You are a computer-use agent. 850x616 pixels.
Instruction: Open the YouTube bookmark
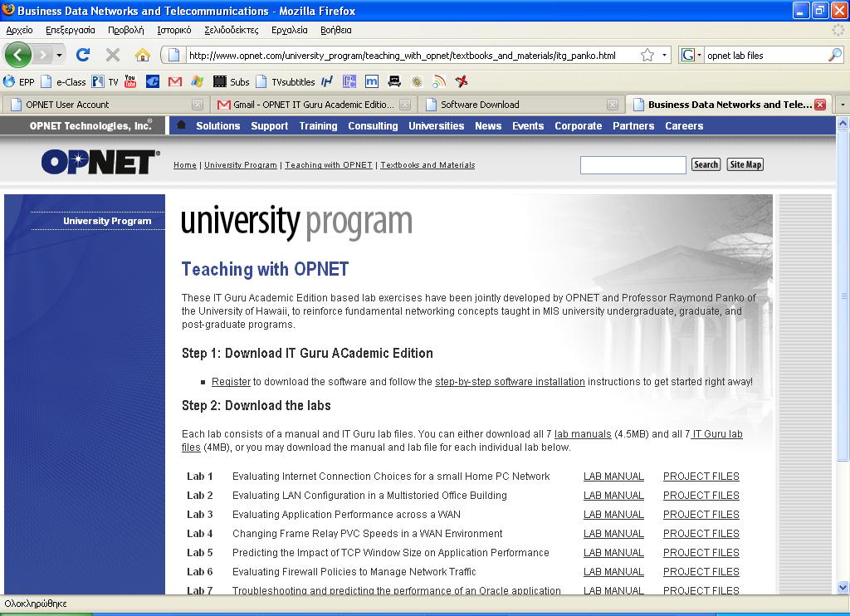(x=130, y=82)
